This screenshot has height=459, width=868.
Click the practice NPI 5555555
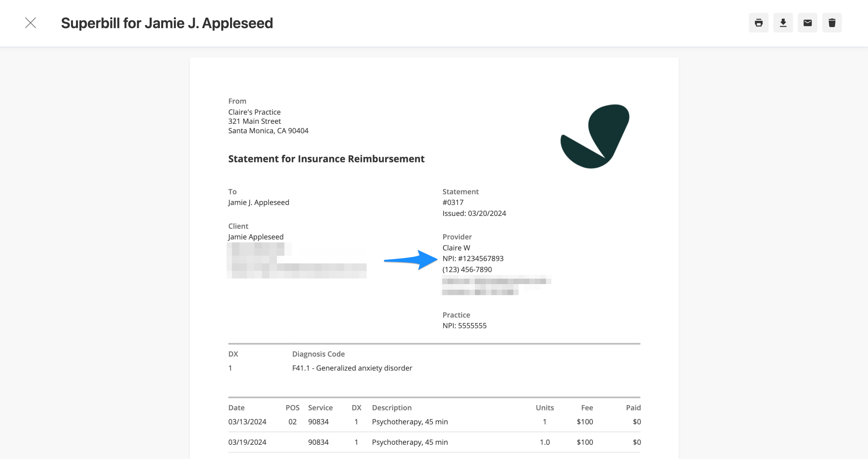[x=464, y=325]
